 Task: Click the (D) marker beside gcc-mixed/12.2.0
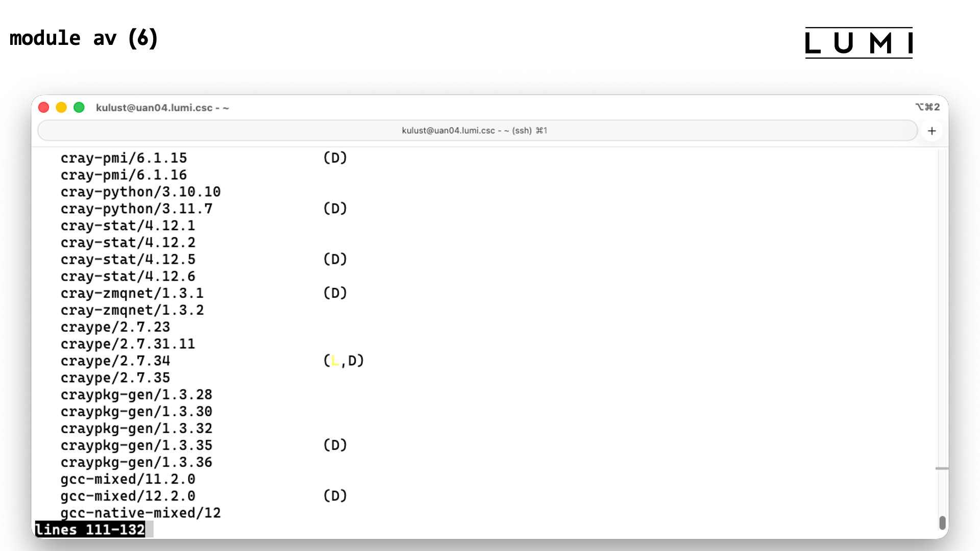(x=335, y=495)
